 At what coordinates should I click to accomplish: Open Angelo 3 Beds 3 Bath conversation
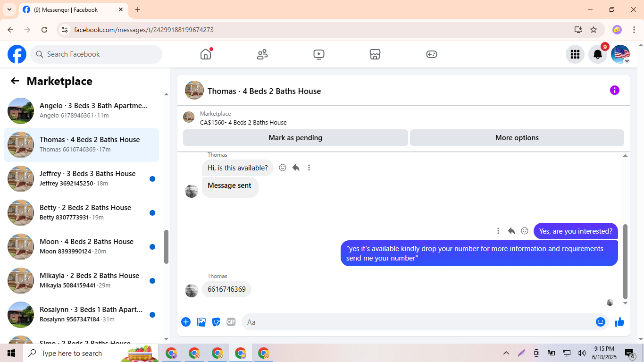point(81,111)
